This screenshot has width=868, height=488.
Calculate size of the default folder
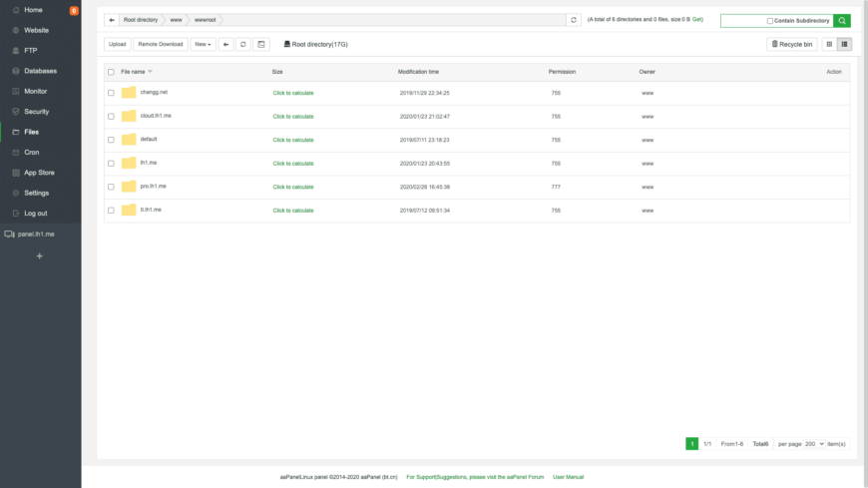293,140
